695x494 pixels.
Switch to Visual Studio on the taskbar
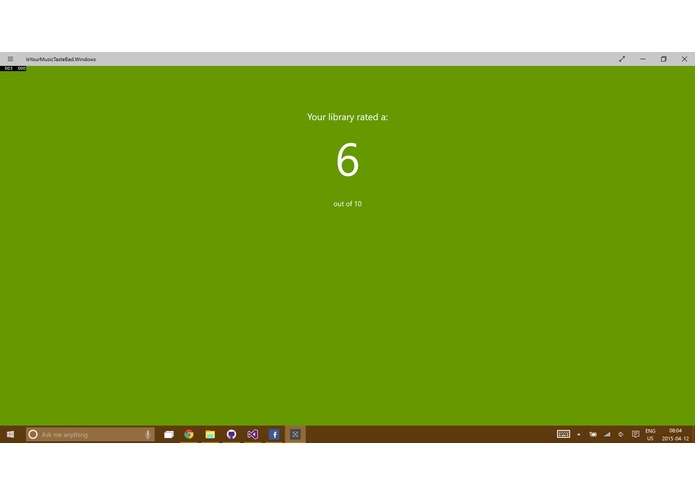click(253, 435)
